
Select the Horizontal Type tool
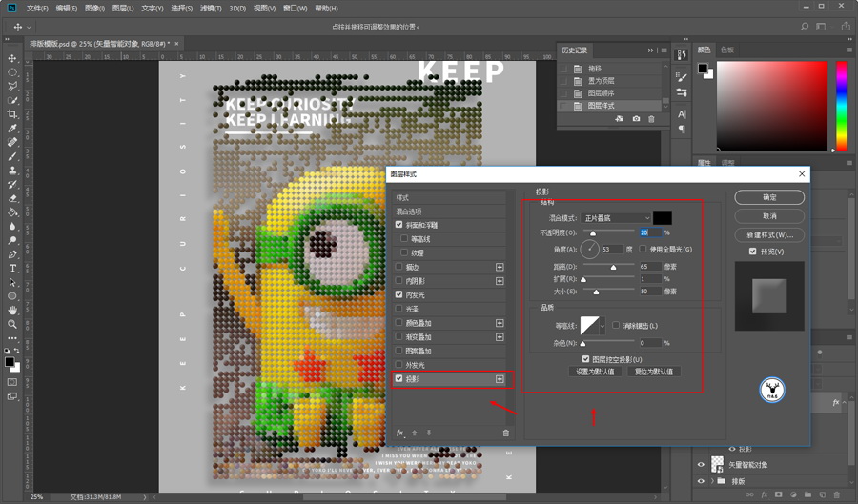coord(12,269)
